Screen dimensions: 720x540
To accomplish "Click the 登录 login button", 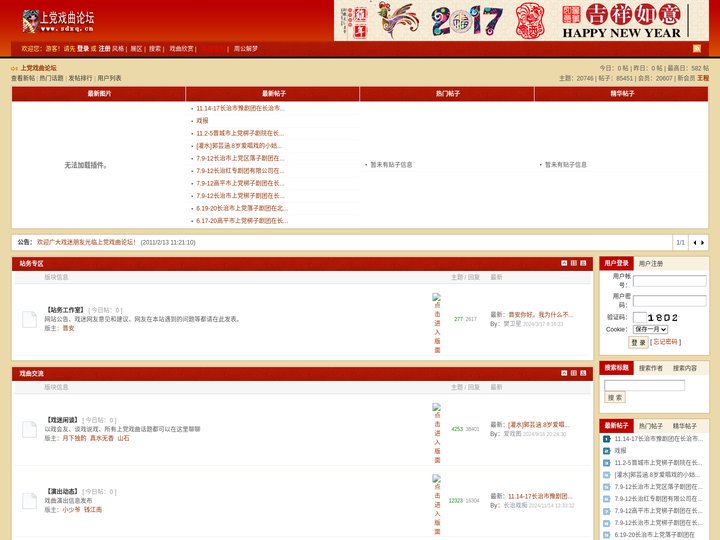I will (638, 342).
